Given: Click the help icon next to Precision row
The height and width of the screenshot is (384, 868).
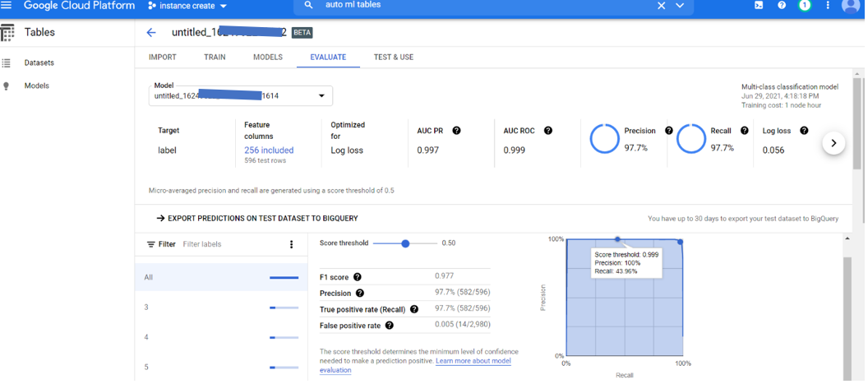Looking at the screenshot, I should coord(360,293).
